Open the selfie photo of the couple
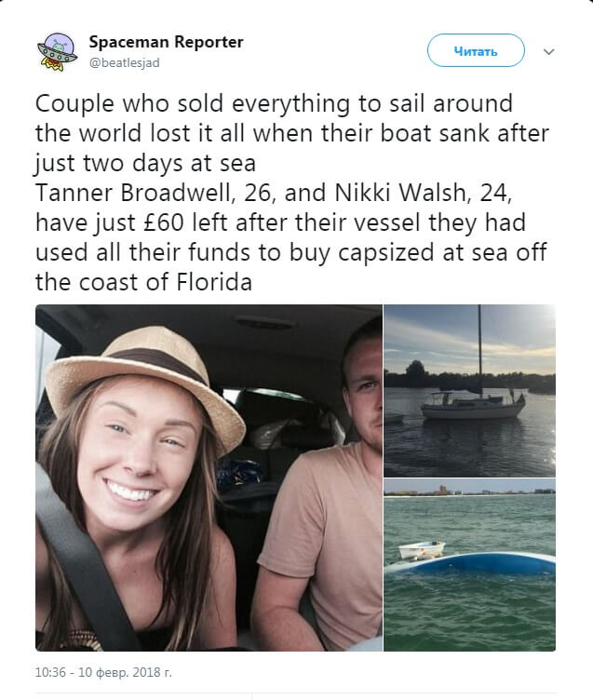Viewport: 593px width, 700px height. click(x=209, y=478)
